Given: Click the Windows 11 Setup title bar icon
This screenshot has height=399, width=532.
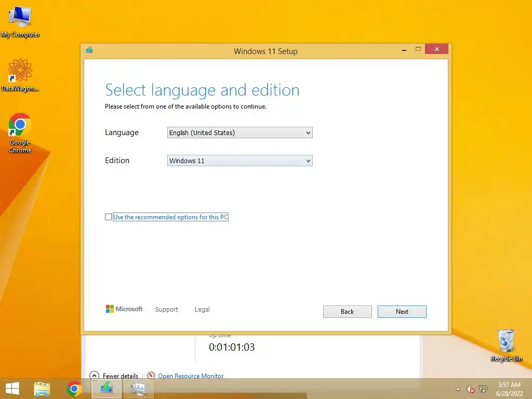Looking at the screenshot, I should (x=89, y=50).
